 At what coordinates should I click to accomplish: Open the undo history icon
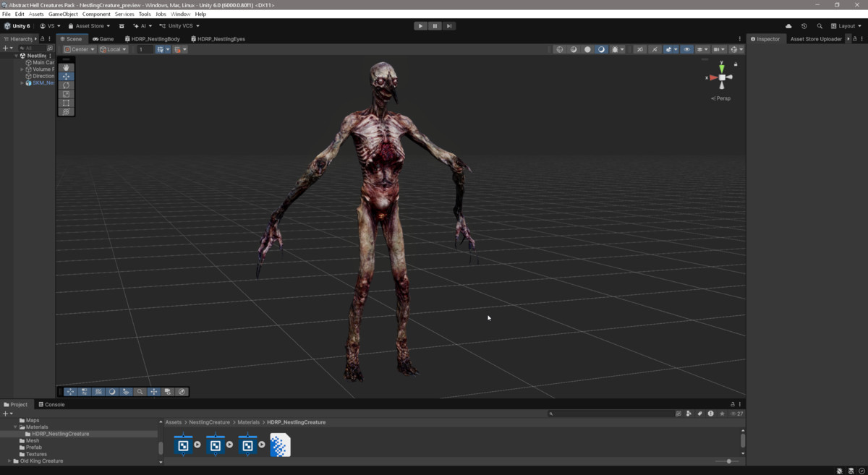coord(804,26)
